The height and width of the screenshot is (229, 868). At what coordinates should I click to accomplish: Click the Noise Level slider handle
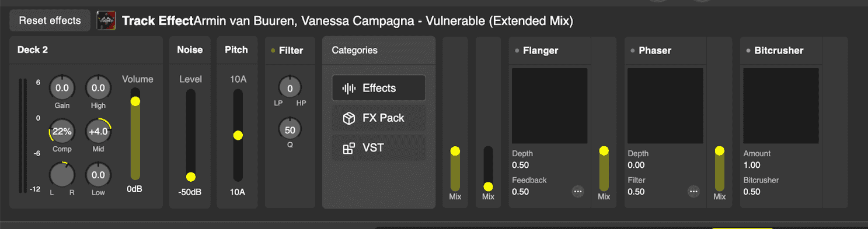coord(190,177)
